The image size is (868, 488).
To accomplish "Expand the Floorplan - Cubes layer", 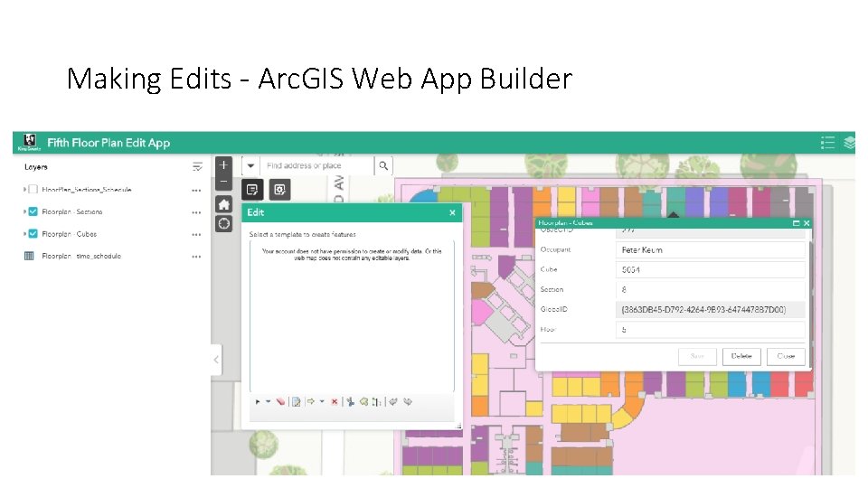I will (24, 233).
